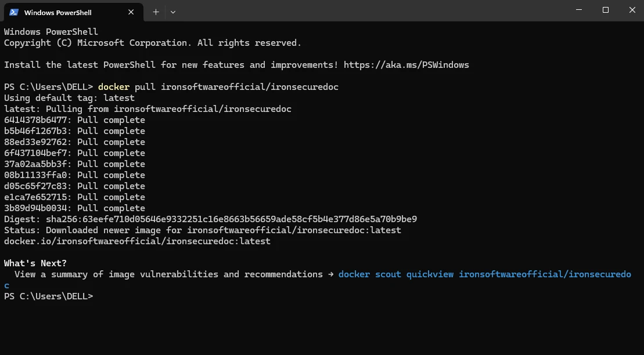Viewport: 644px width, 355px height.
Task: Click the Digest sha256 hash line
Action: coord(210,219)
